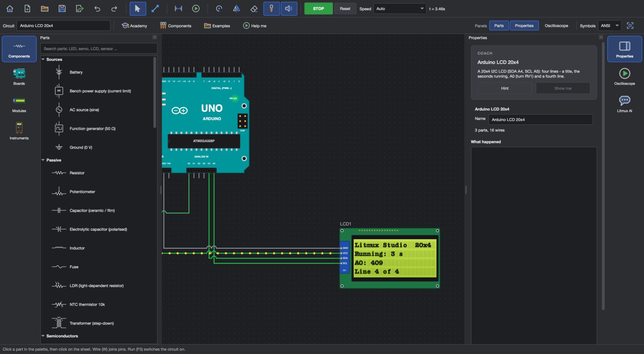Toggle the sound speaker button
The height and width of the screenshot is (354, 644).
289,8
